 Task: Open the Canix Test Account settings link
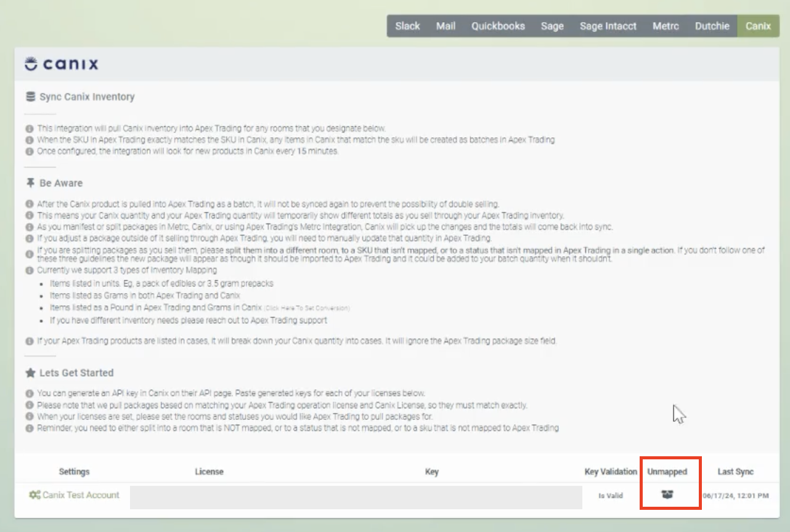[x=81, y=494]
